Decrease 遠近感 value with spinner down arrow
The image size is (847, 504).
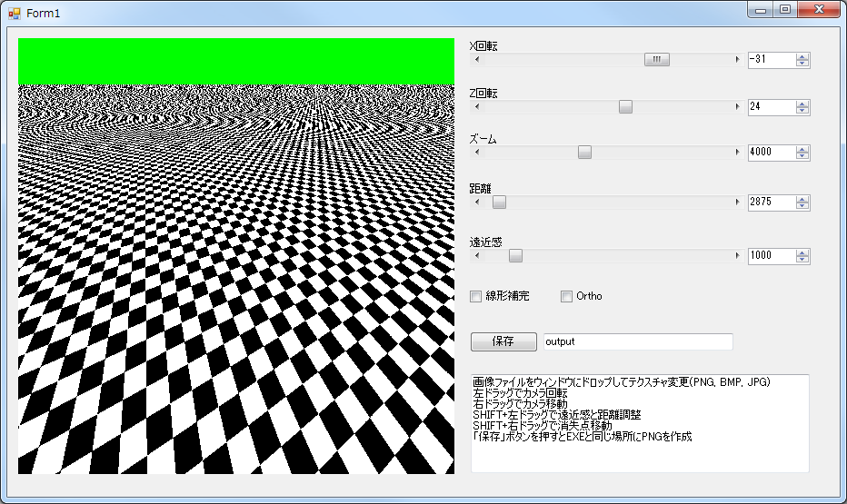[802, 259]
